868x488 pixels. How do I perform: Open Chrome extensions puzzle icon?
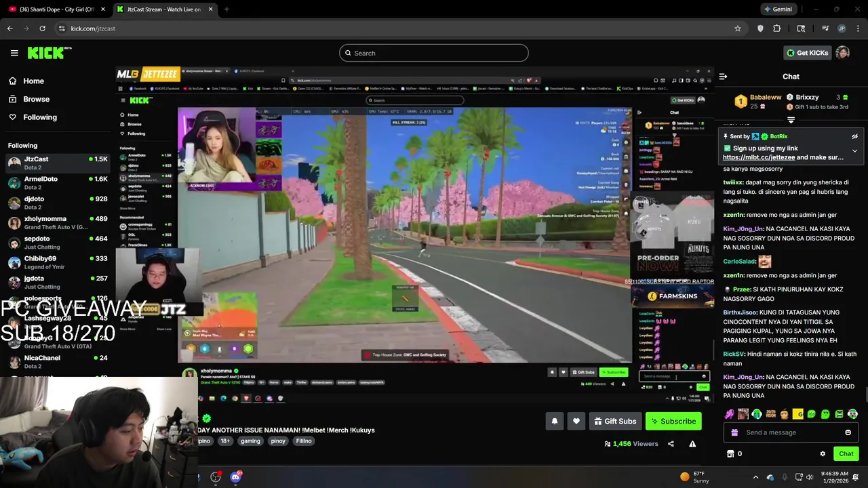(x=777, y=28)
